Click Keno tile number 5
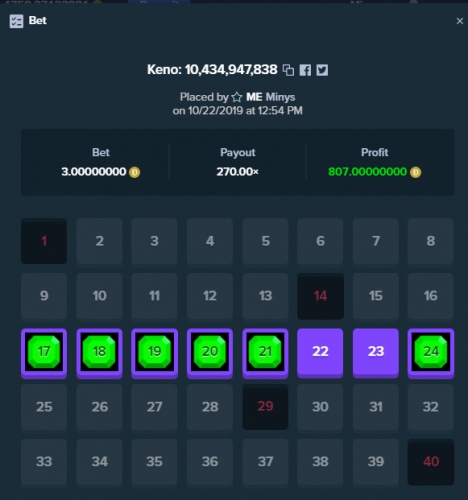The image size is (468, 500). coord(265,241)
